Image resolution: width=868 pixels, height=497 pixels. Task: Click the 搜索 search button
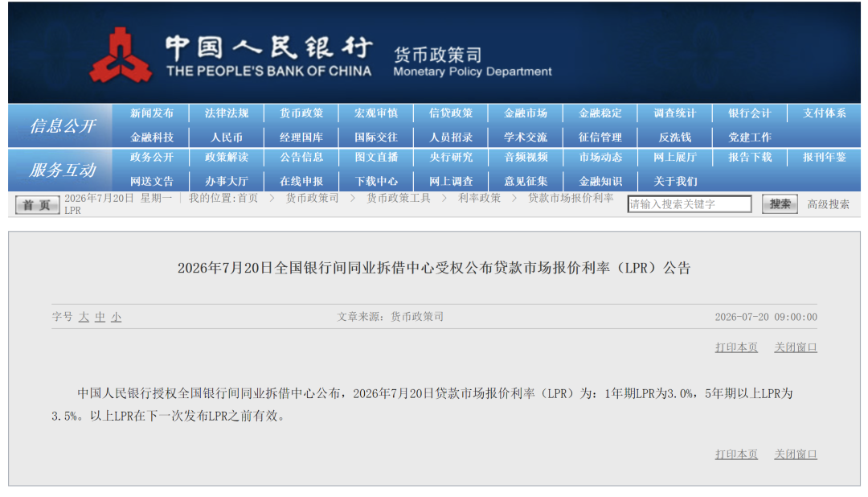point(780,204)
